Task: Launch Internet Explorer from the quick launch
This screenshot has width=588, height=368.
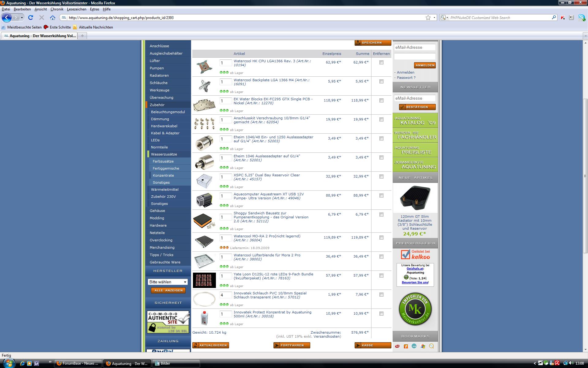Action: click(x=22, y=363)
